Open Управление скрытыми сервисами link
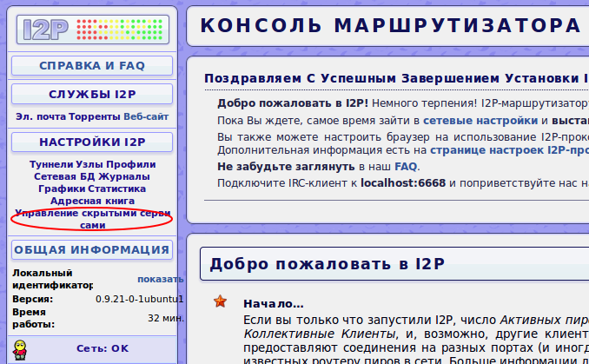The width and height of the screenshot is (589, 364). pos(92,219)
